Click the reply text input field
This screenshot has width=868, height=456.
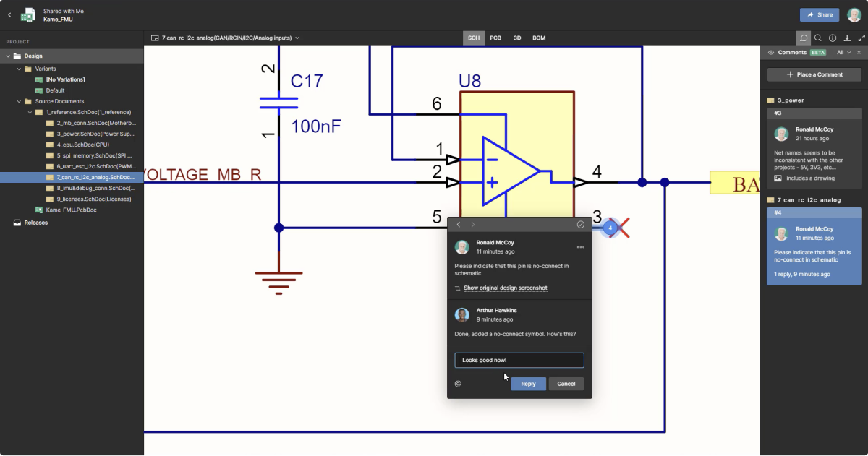pyautogui.click(x=519, y=360)
